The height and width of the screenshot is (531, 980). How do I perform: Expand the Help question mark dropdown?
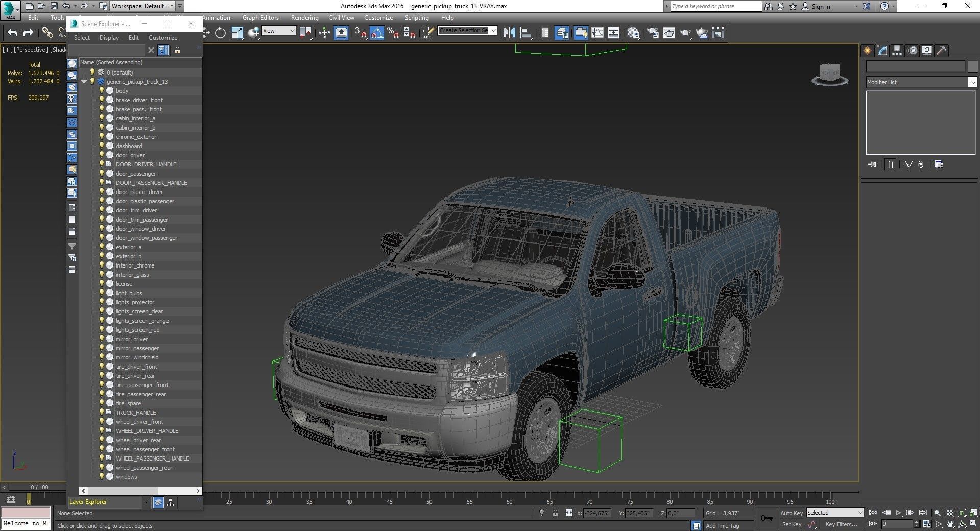[893, 7]
